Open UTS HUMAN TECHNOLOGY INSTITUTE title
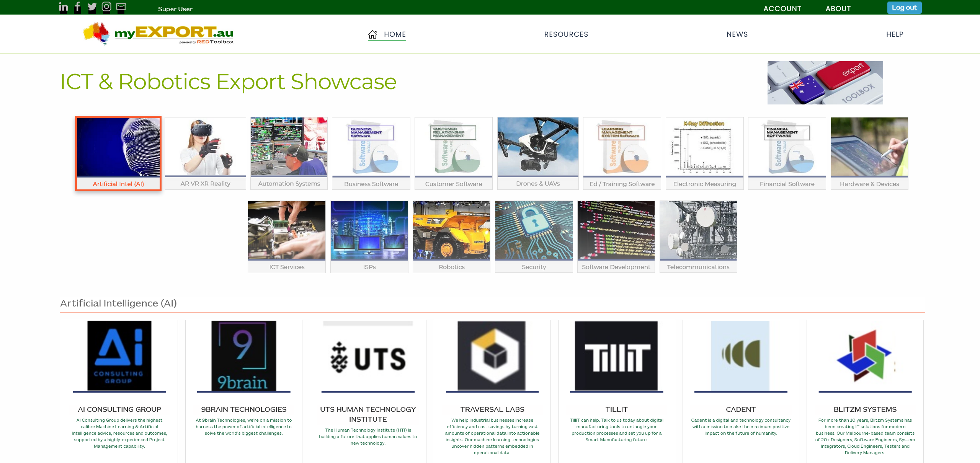The image size is (980, 463). [368, 414]
